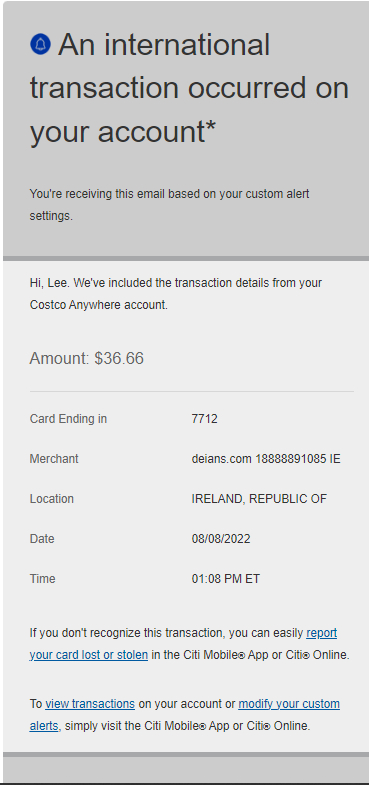
Task: Click the transaction date 08/08/2022
Action: click(221, 539)
